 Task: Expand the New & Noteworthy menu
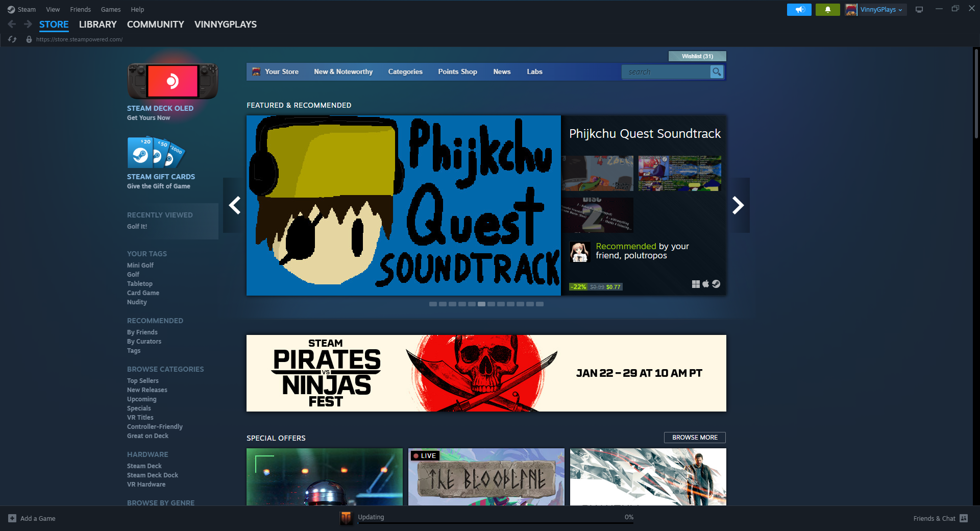pos(343,72)
